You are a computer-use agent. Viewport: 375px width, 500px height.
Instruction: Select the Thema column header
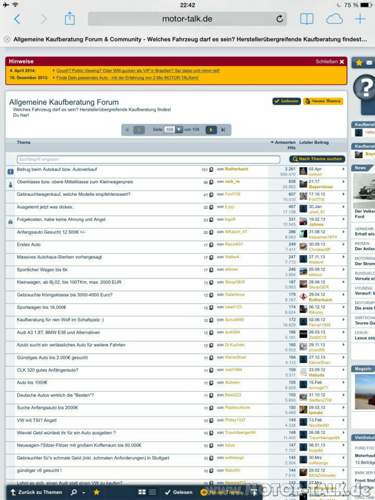point(24,142)
